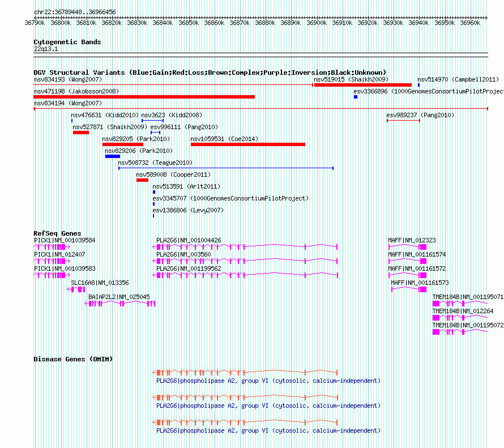Click the TMEM184B|NM_012264 gene glyph
The image size is (504, 448).
(460, 318)
